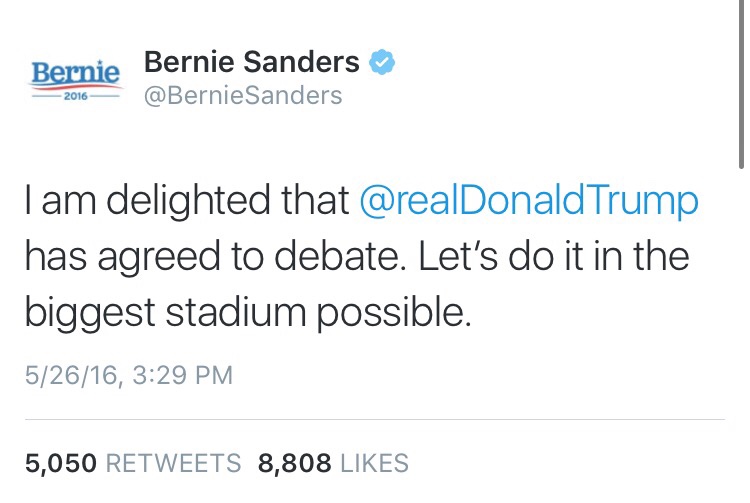Click the 5,050 retweet count number

(x=60, y=463)
